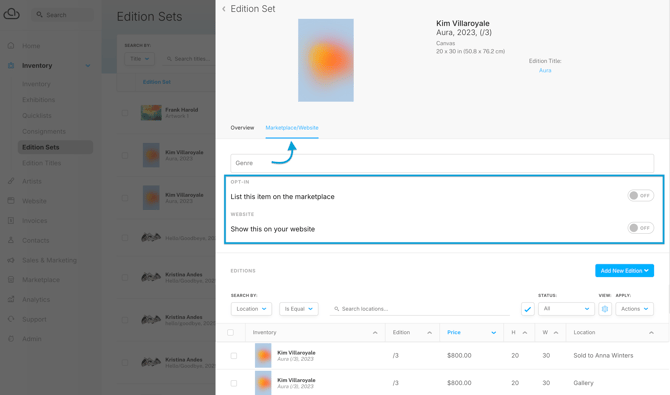670x395 pixels.
Task: Click the Artists sidebar icon
Action: pyautogui.click(x=11, y=181)
